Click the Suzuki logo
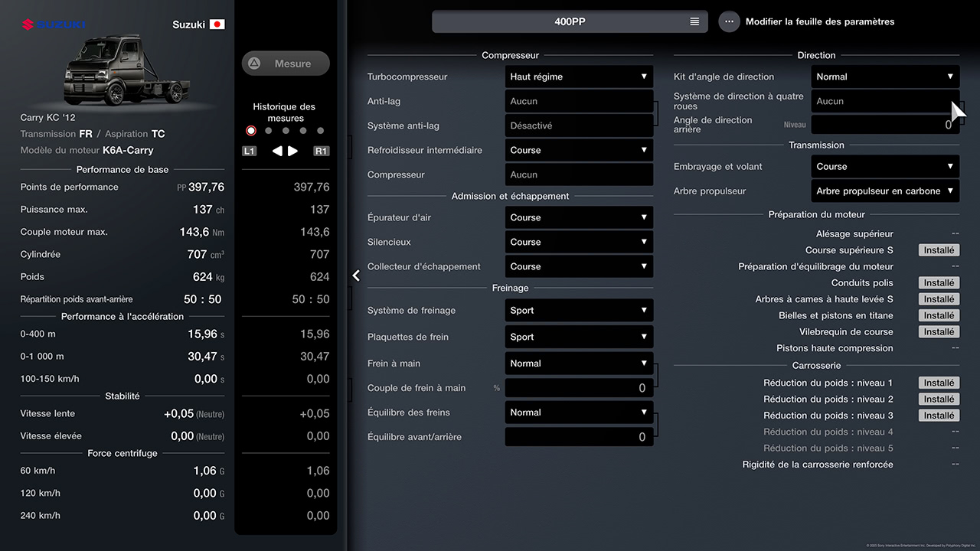 click(x=54, y=24)
